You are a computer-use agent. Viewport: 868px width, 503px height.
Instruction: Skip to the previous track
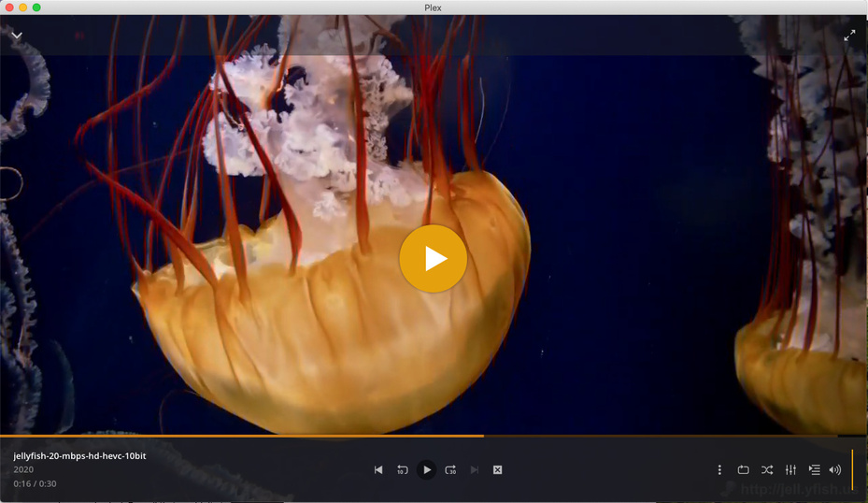coord(378,469)
